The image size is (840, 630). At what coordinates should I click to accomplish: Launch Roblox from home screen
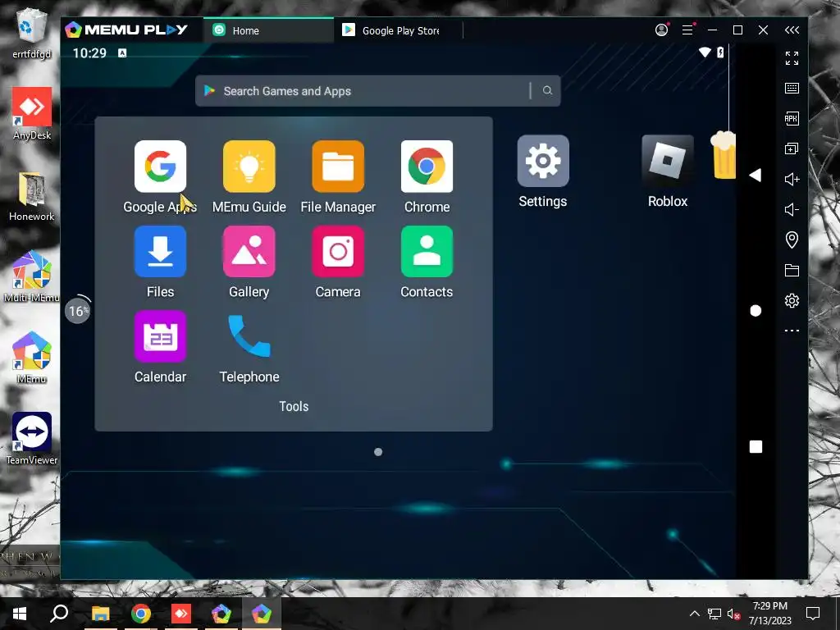click(668, 161)
